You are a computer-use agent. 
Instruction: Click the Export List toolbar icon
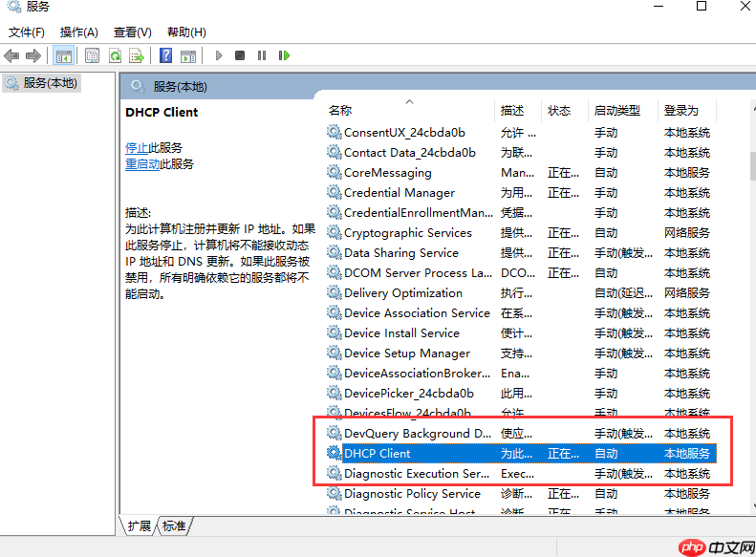(x=137, y=55)
